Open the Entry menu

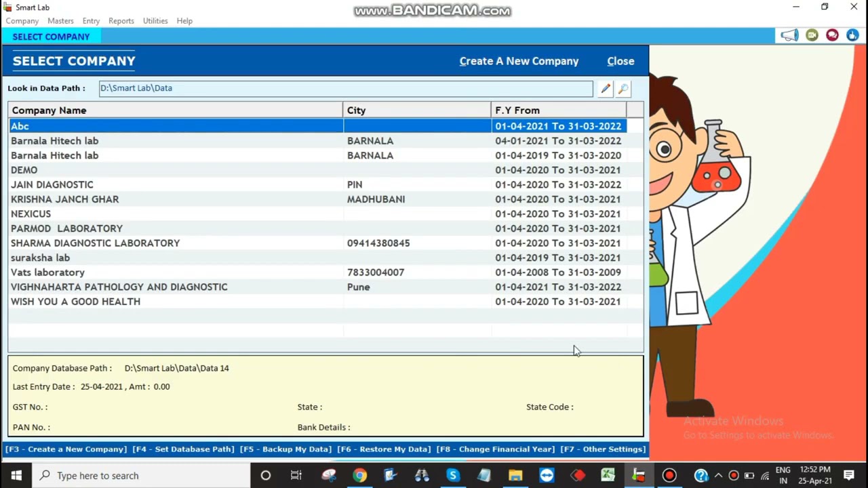[x=91, y=21]
